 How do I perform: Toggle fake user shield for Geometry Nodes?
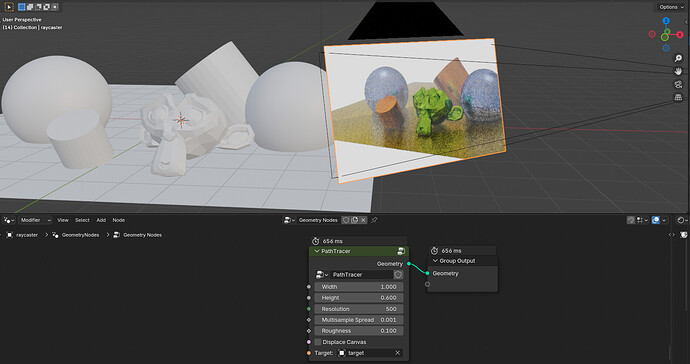[346, 220]
